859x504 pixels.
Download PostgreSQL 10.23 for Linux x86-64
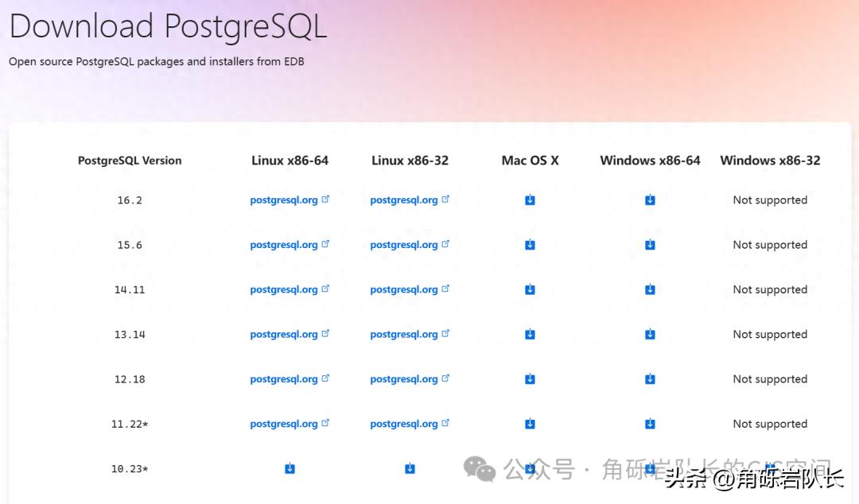pos(290,468)
